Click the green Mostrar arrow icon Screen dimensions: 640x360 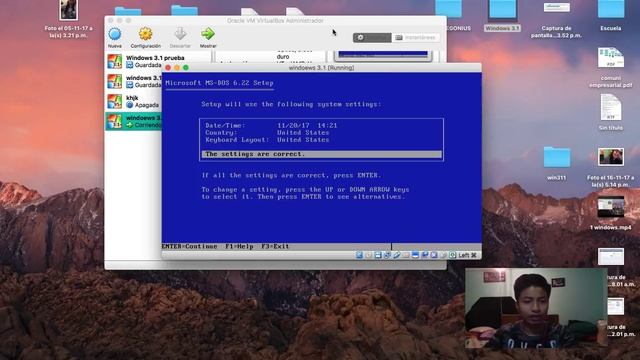point(208,34)
